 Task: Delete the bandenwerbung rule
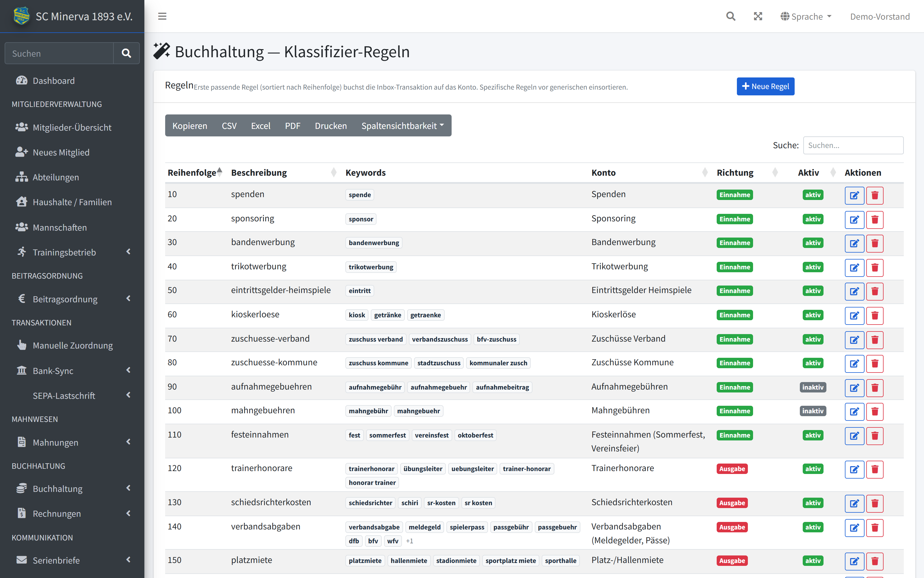tap(875, 243)
